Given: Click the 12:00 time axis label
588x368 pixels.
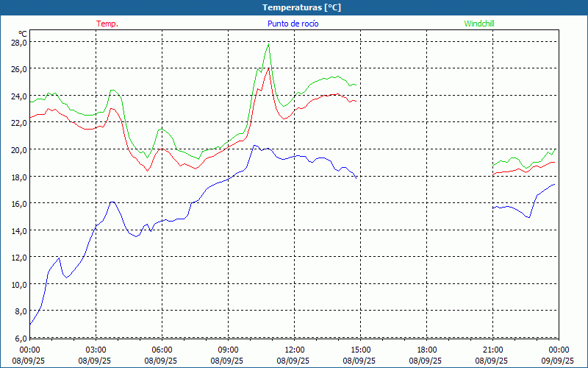Looking at the screenshot, I should [x=295, y=350].
